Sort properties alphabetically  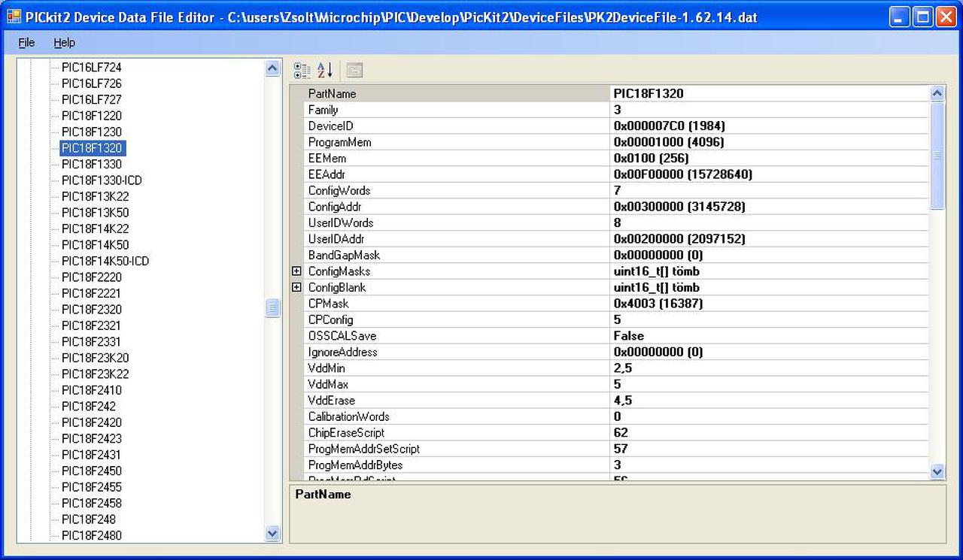click(x=324, y=71)
